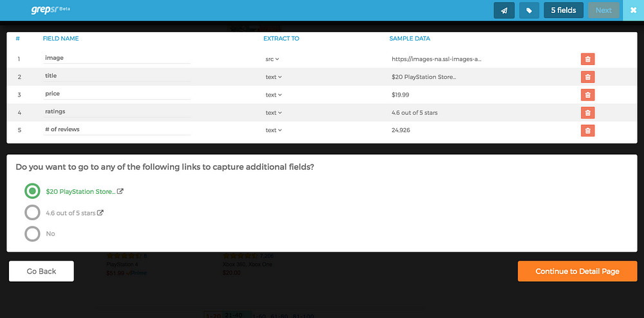The image size is (644, 318).
Task: Open the src extract dropdown for image
Action: click(x=272, y=59)
